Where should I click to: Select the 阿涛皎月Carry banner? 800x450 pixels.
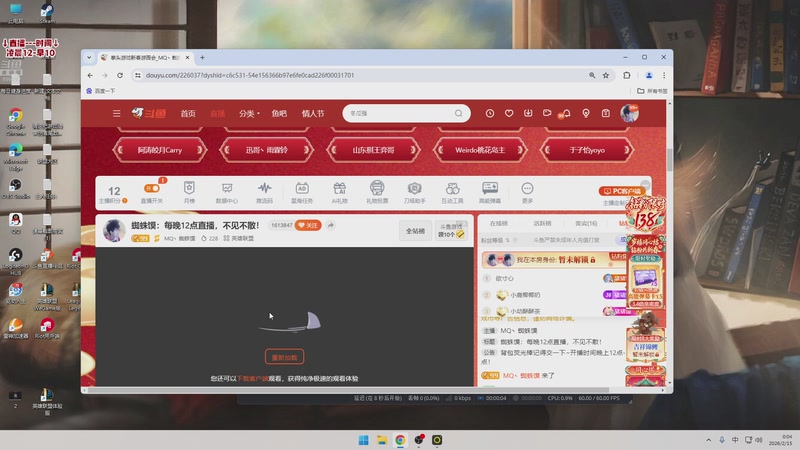pos(160,150)
